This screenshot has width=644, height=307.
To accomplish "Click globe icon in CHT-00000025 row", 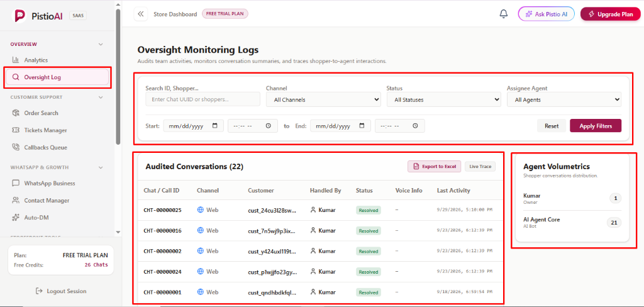I will [201, 210].
